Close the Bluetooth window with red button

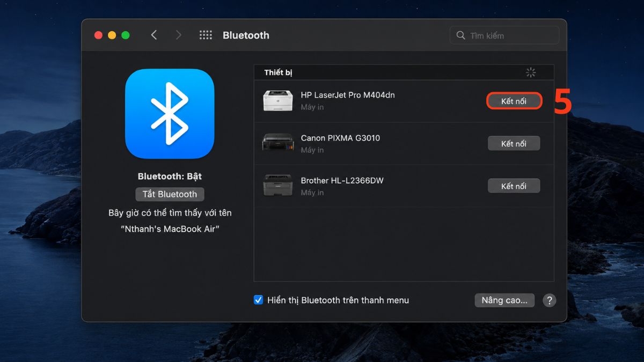point(98,35)
